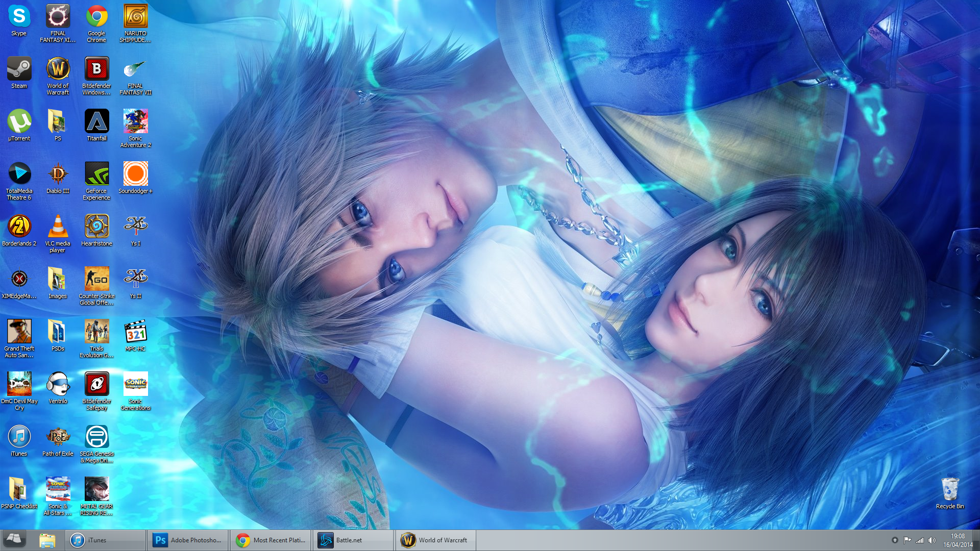The width and height of the screenshot is (980, 551).
Task: Launch Final Fantasy XIV shortcut
Action: (x=58, y=23)
